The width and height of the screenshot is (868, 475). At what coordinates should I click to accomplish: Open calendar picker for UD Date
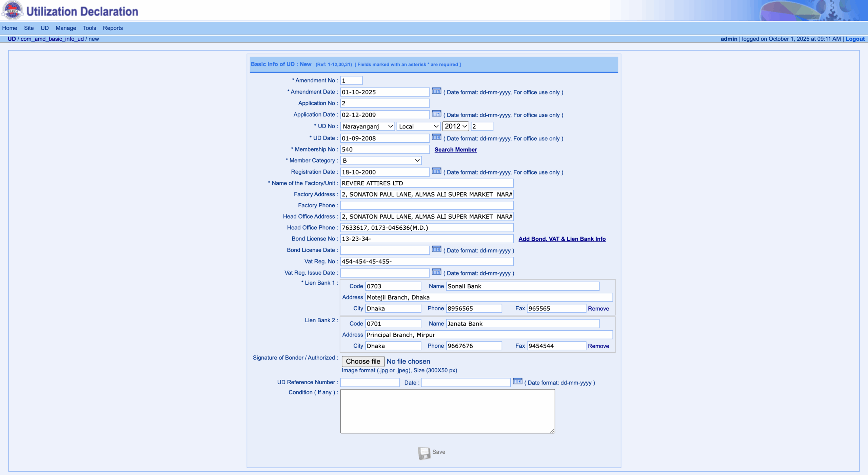[x=436, y=137]
